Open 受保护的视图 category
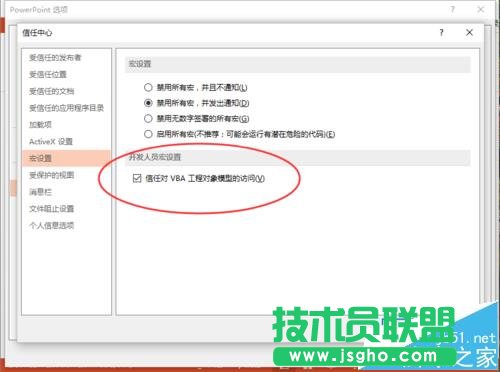Screen dimensions: 500x372 [x=52, y=175]
